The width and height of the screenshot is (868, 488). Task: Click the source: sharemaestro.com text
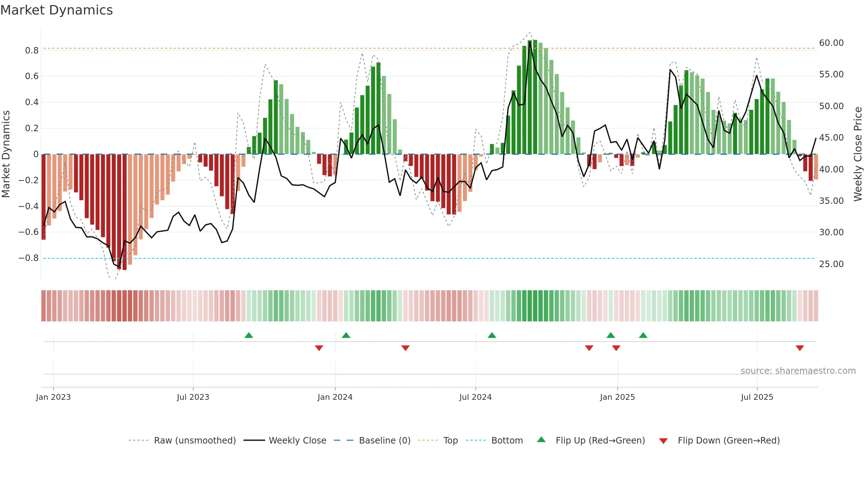coord(798,371)
